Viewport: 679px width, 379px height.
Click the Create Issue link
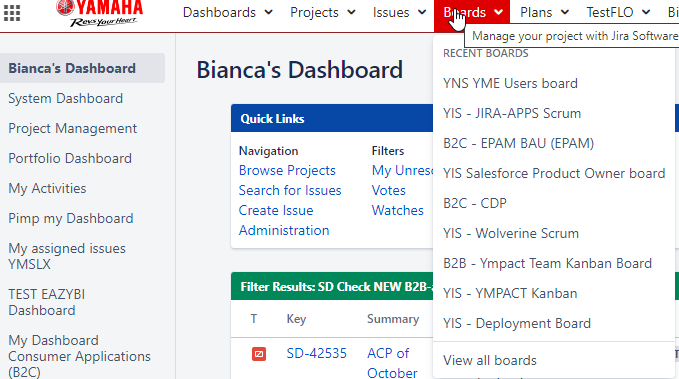[x=276, y=211]
